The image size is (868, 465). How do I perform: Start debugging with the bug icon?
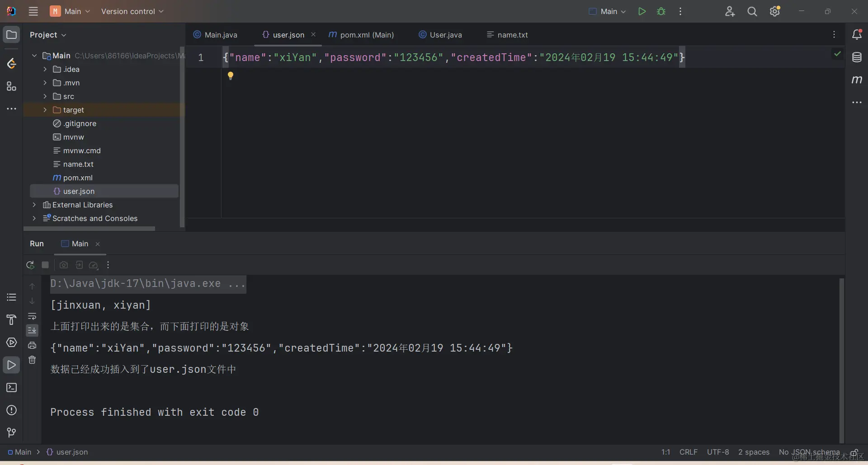point(661,11)
